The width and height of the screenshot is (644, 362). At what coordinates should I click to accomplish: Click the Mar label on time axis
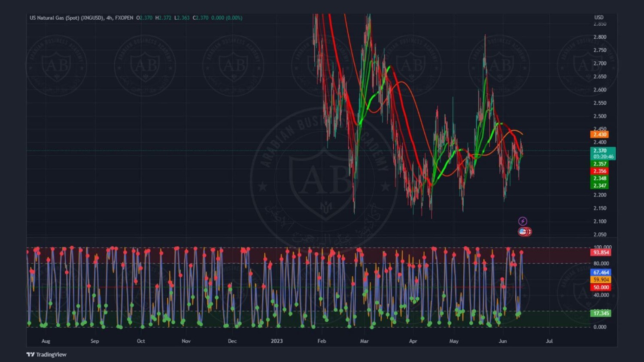point(365,341)
